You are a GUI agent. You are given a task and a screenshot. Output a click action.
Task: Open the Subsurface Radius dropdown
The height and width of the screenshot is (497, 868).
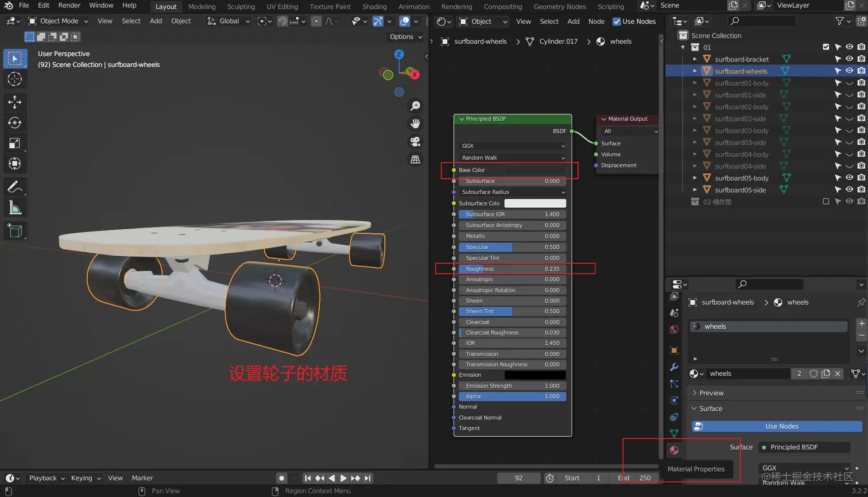[513, 192]
